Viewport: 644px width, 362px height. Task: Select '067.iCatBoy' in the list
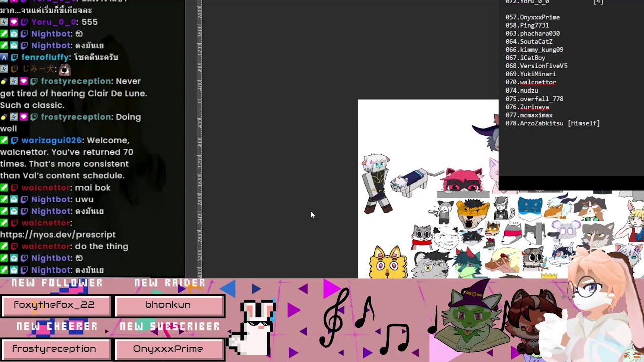pyautogui.click(x=525, y=58)
